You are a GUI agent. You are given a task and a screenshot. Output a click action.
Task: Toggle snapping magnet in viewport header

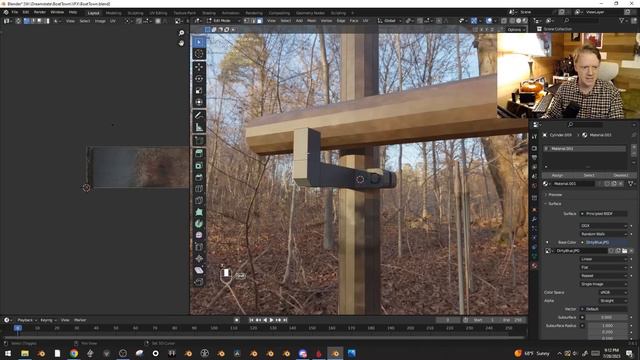[x=420, y=21]
